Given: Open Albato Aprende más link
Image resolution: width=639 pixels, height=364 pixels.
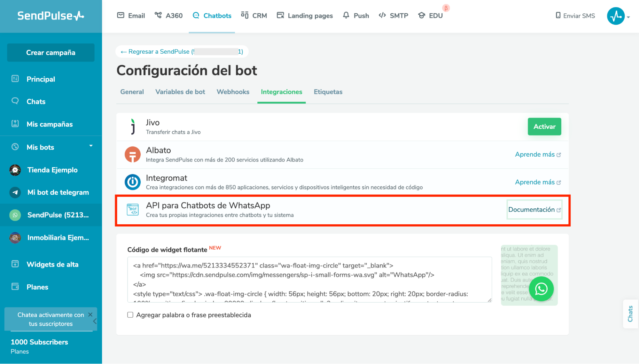Looking at the screenshot, I should (538, 154).
